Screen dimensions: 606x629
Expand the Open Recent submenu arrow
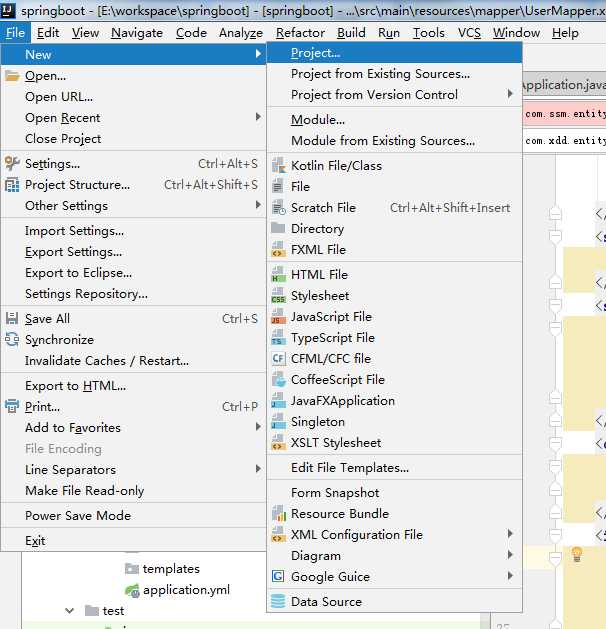tap(258, 117)
